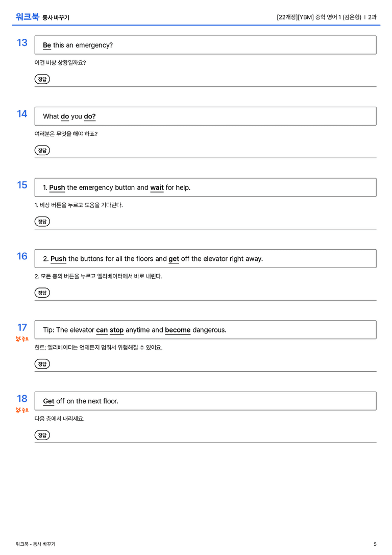
Task: Click the underlined "get" in question 16
Action: (x=174, y=259)
